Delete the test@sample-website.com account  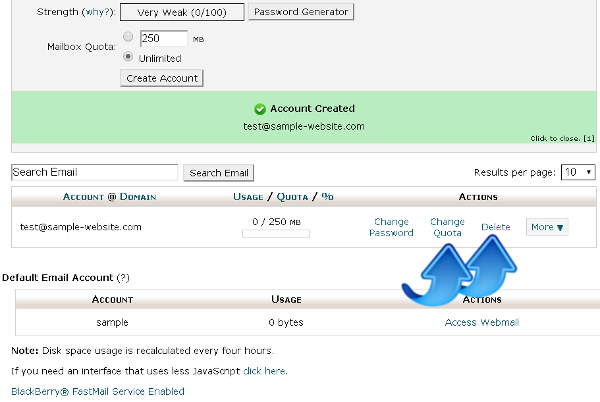pyautogui.click(x=495, y=227)
